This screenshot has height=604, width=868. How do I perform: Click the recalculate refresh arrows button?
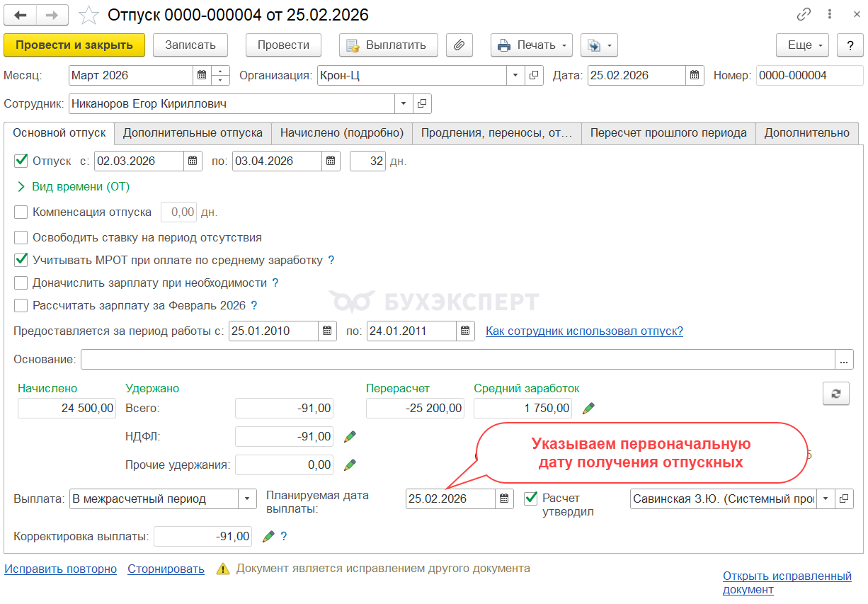(x=835, y=394)
